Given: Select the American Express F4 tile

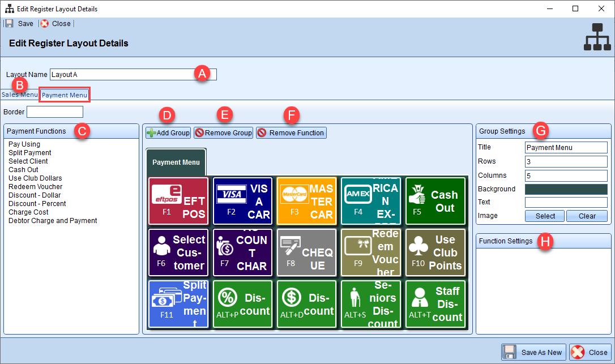Looking at the screenshot, I should (x=371, y=201).
